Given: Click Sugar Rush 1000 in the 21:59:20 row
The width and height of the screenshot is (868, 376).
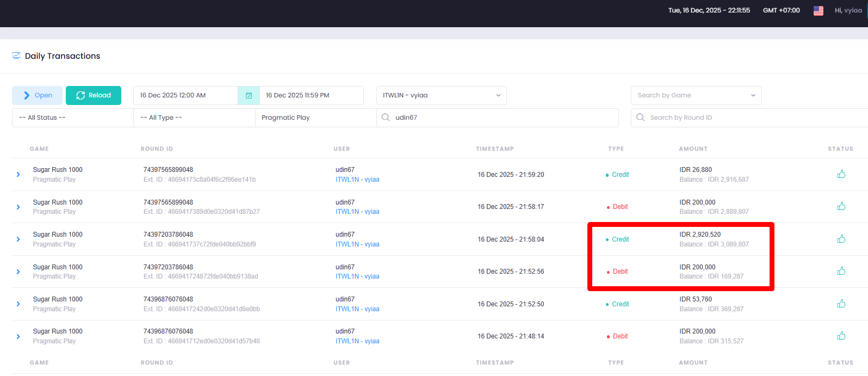Looking at the screenshot, I should (x=58, y=170).
